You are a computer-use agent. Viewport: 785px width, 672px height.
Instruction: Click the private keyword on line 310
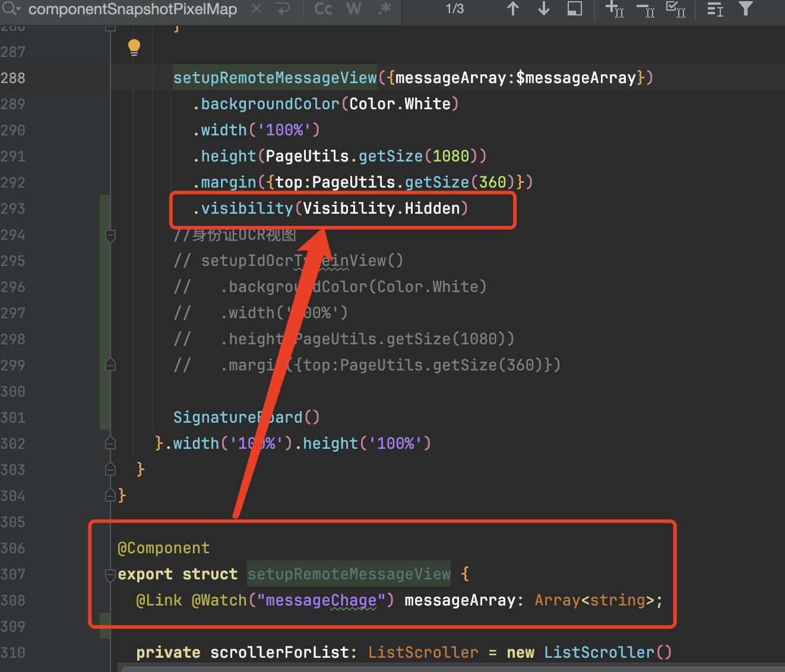168,652
